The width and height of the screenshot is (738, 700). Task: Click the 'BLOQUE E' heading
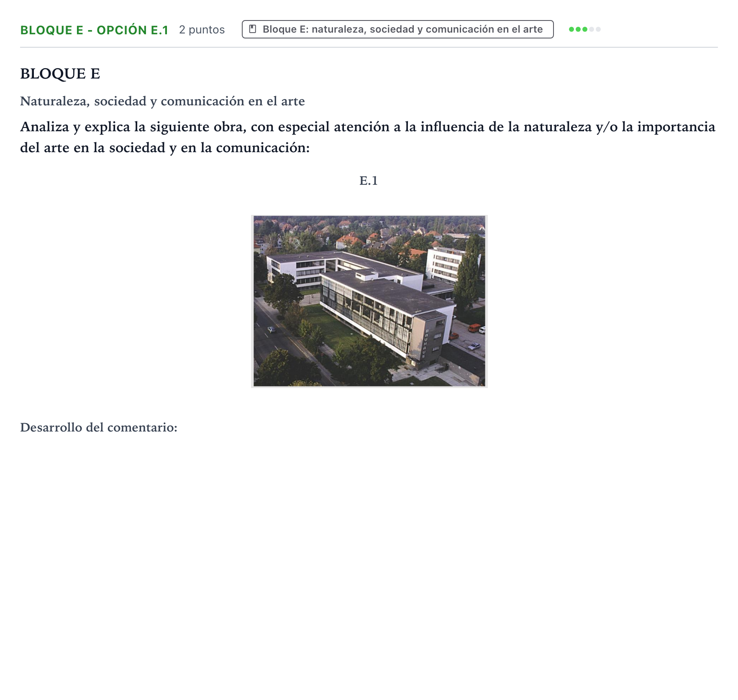coord(60,74)
